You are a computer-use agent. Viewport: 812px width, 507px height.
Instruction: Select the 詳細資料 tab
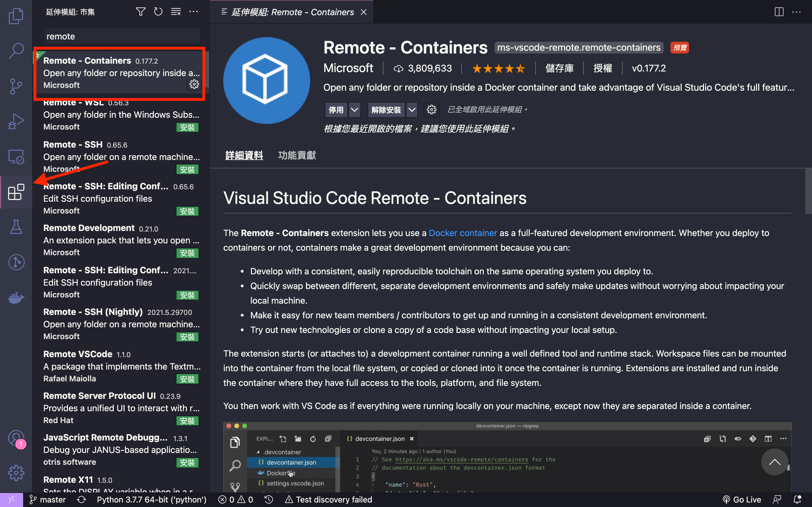[x=244, y=155]
